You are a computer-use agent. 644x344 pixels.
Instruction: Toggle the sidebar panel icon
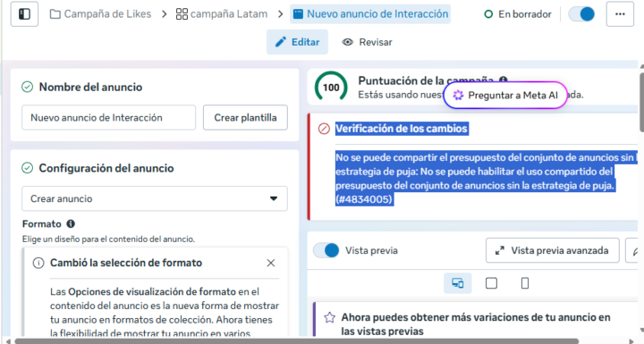[25, 14]
